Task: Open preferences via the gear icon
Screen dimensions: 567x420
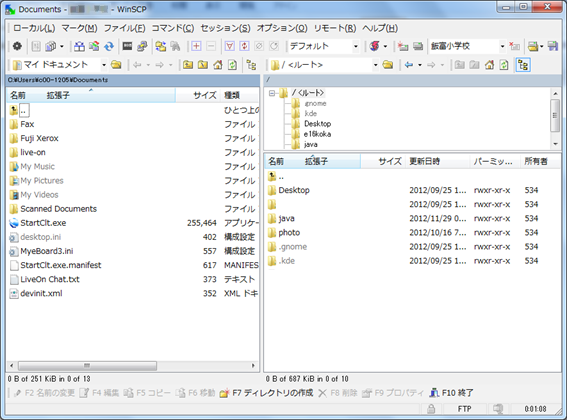Action: pos(17,46)
